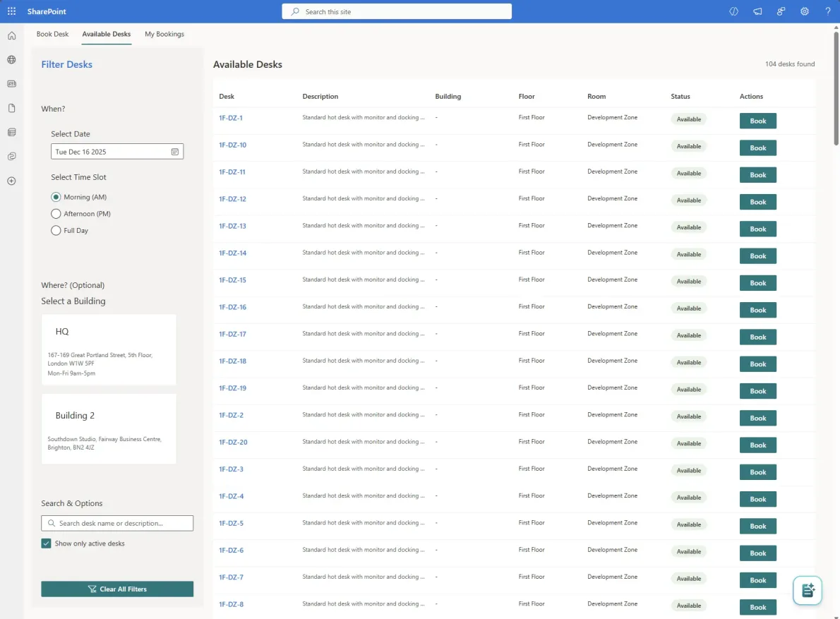840x619 pixels.
Task: Open the megaphone feedback icon in the header
Action: [757, 11]
